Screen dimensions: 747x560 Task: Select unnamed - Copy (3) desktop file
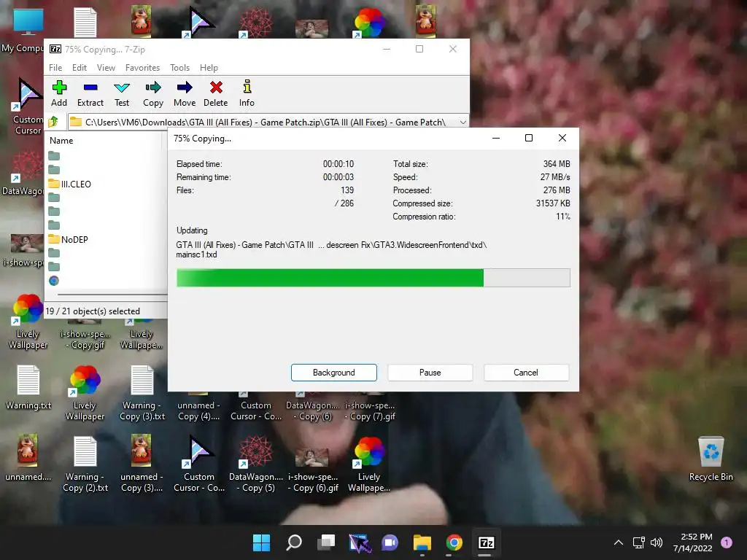pyautogui.click(x=142, y=464)
